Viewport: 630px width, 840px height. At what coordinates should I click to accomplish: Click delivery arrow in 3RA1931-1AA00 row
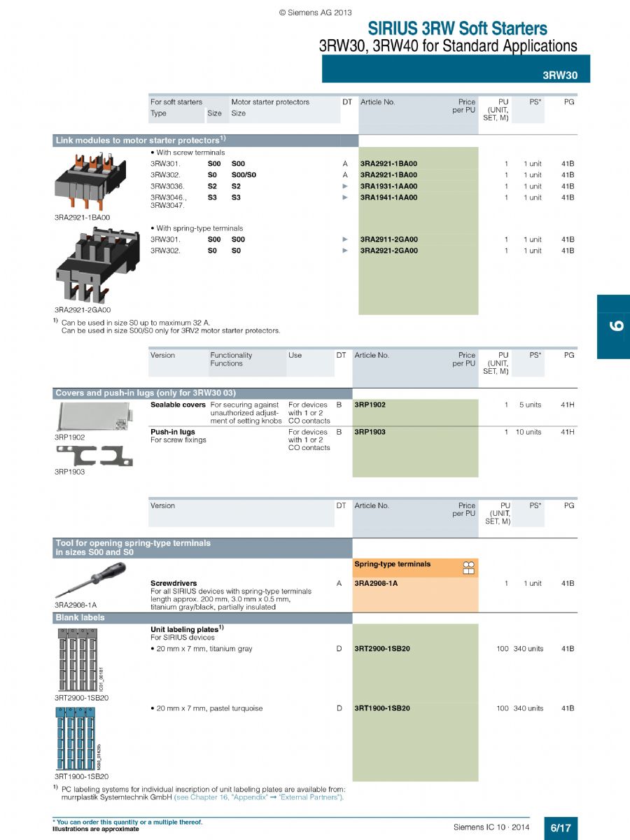click(344, 186)
